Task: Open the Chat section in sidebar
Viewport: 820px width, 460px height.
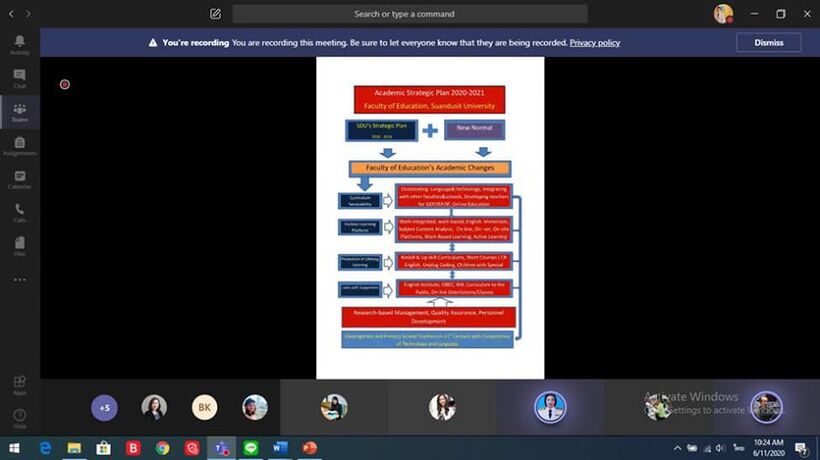Action: [19, 78]
